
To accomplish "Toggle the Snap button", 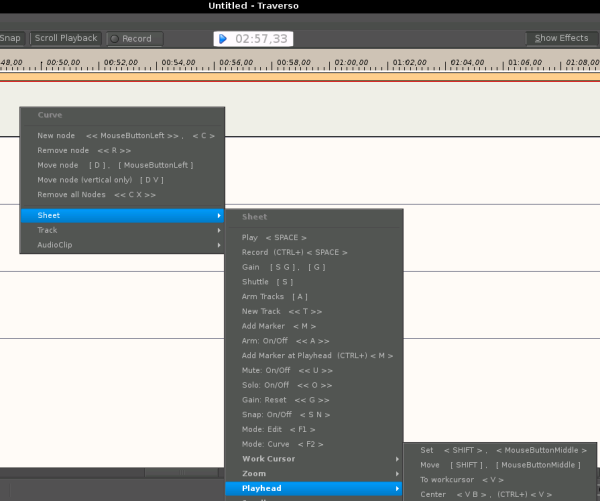I will pos(11,38).
